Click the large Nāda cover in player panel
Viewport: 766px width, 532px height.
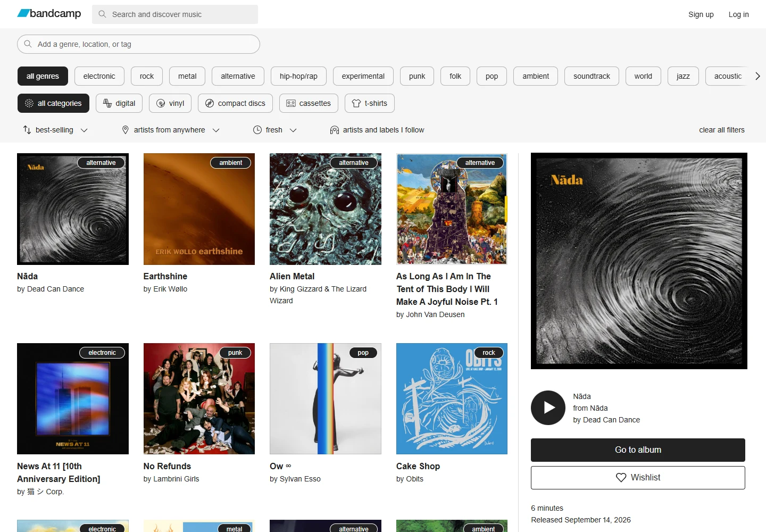pyautogui.click(x=639, y=261)
